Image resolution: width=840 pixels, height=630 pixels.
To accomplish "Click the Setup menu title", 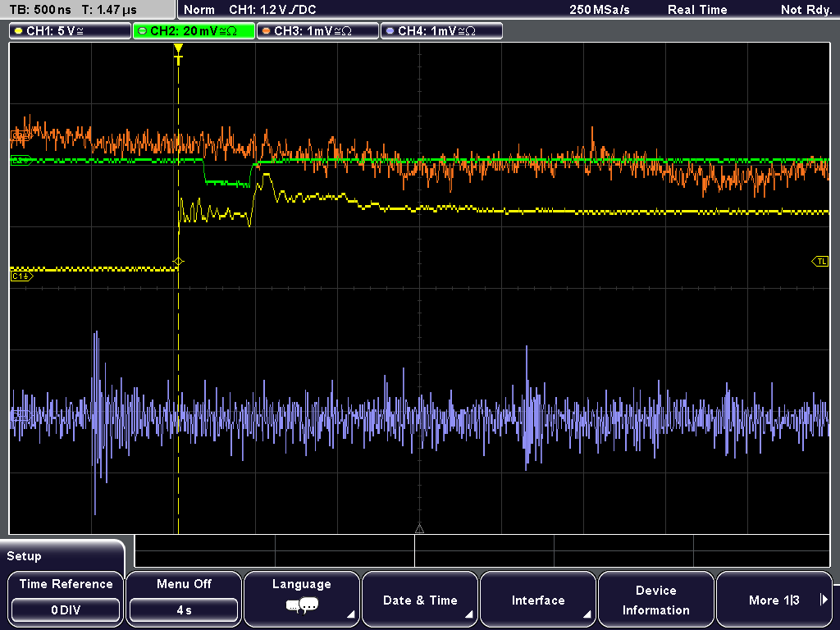I will pos(24,556).
